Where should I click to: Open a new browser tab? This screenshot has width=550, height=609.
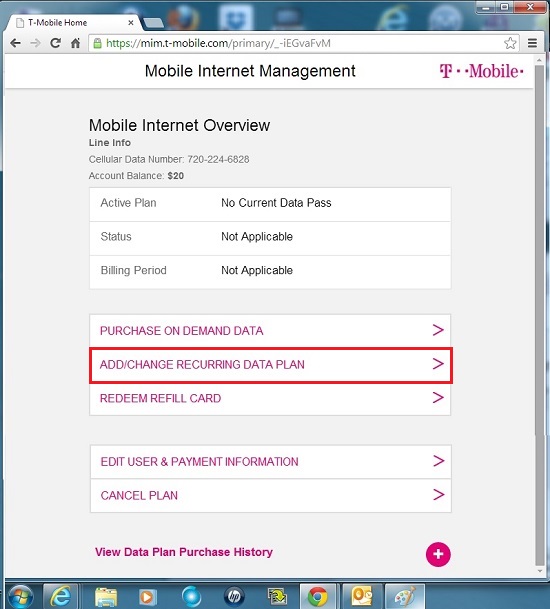click(154, 23)
